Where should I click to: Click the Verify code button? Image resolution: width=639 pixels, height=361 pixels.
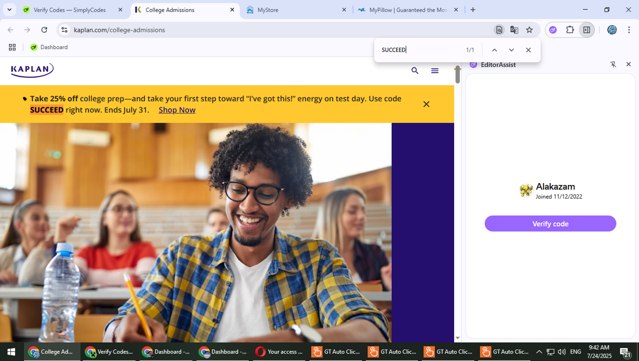550,224
